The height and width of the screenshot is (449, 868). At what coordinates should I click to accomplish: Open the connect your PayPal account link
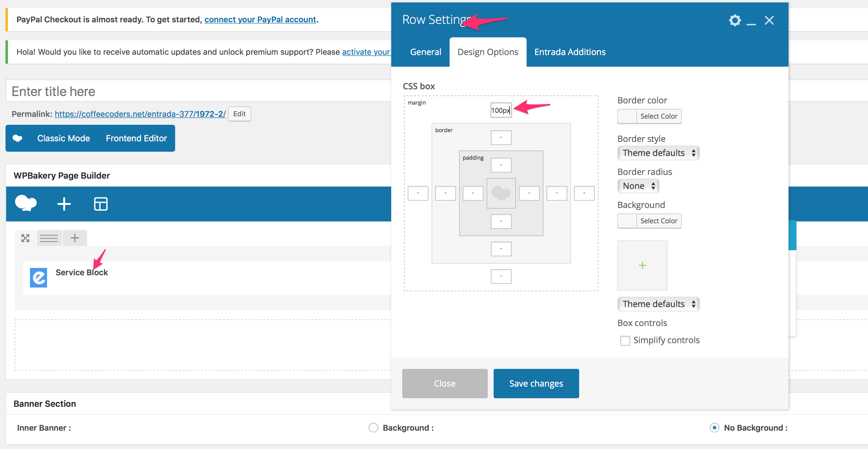pos(260,20)
